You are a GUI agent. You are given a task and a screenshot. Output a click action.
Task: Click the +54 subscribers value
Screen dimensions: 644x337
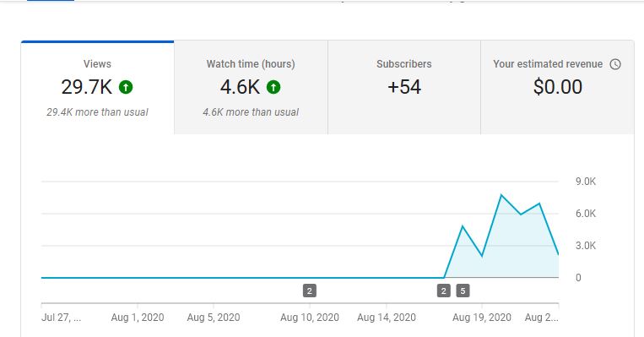pyautogui.click(x=404, y=87)
